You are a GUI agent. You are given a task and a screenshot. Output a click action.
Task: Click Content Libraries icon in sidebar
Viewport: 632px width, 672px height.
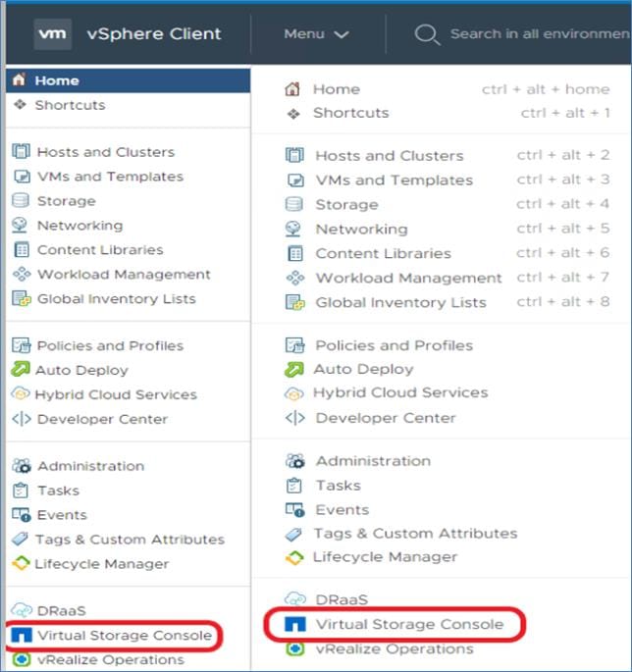pyautogui.click(x=22, y=249)
